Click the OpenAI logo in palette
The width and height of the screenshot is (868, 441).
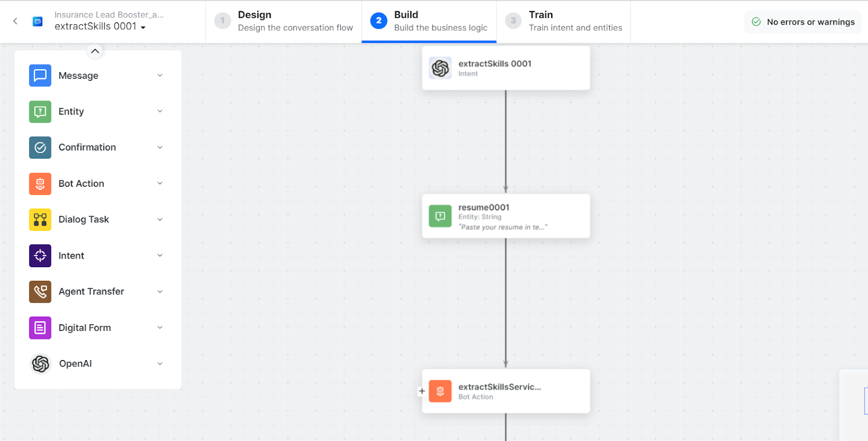(40, 364)
